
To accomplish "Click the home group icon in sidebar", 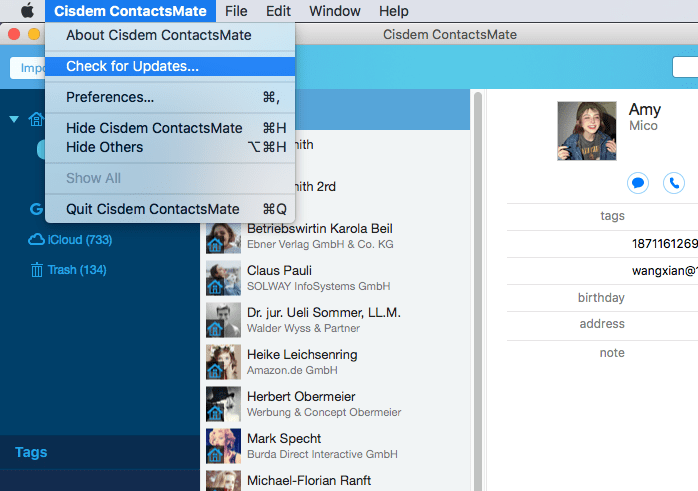I will 36,119.
